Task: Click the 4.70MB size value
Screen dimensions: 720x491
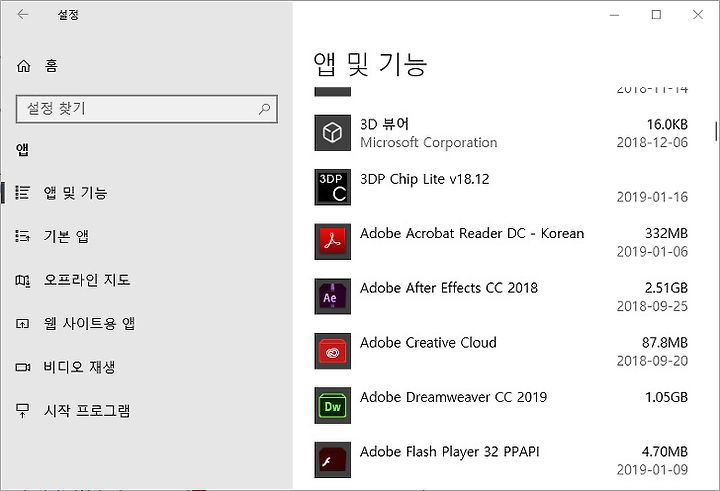Action: (x=665, y=451)
